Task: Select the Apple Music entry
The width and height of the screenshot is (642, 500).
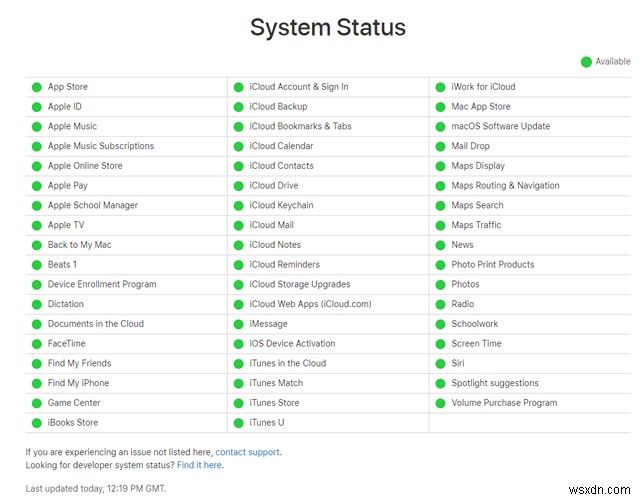Action: click(x=72, y=127)
